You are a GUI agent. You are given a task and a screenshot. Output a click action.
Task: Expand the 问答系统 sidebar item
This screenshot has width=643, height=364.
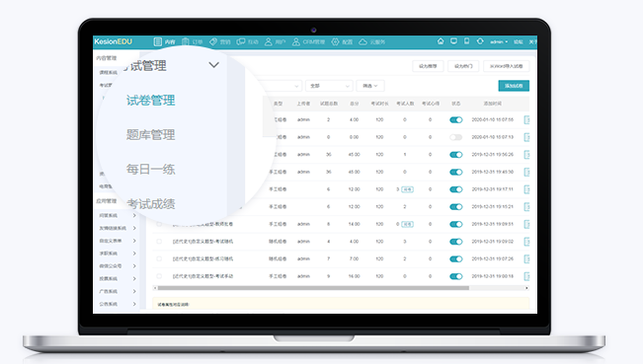pos(134,215)
